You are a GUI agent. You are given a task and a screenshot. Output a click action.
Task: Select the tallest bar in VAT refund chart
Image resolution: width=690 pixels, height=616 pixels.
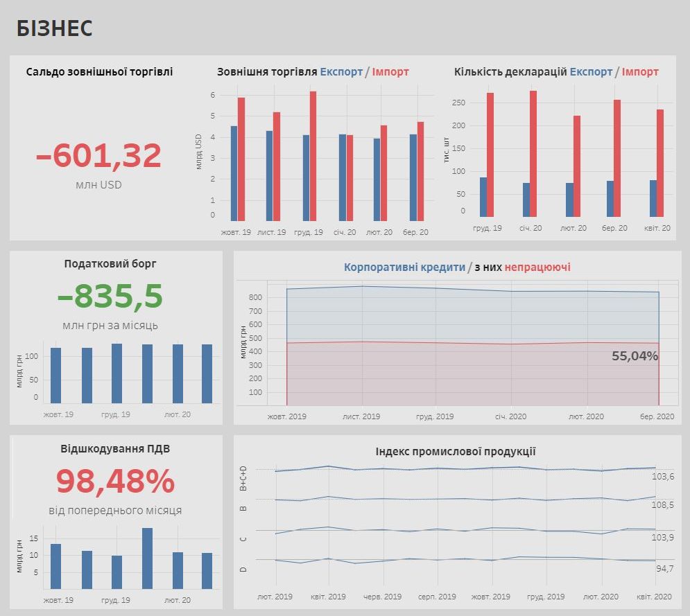tap(147, 558)
